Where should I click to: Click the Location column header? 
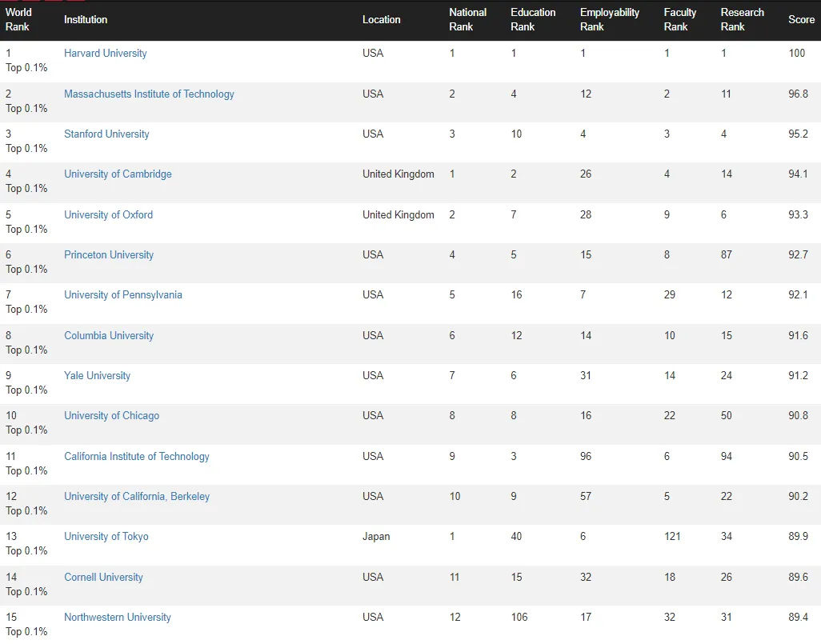point(381,20)
